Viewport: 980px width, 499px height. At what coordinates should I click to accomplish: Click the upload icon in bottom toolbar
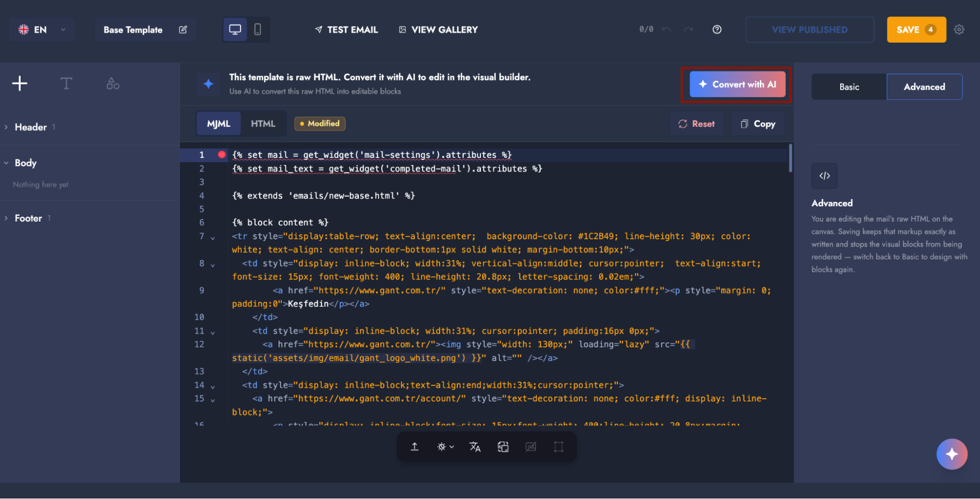414,447
